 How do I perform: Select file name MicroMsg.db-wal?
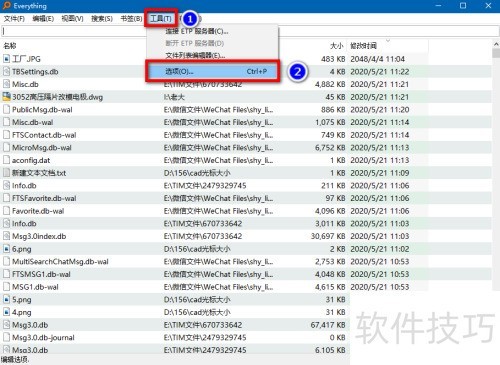pos(42,148)
